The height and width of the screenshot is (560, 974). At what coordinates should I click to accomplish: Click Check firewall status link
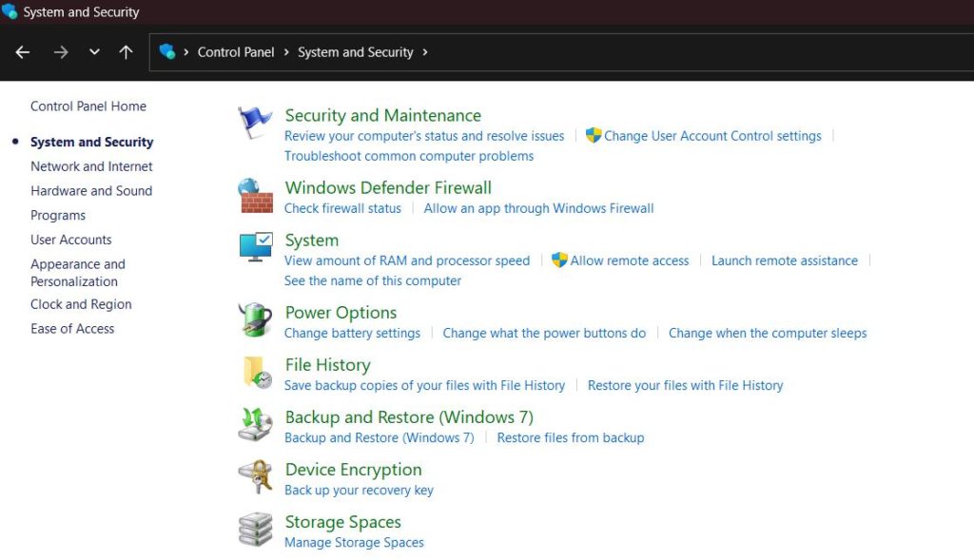[x=342, y=208]
